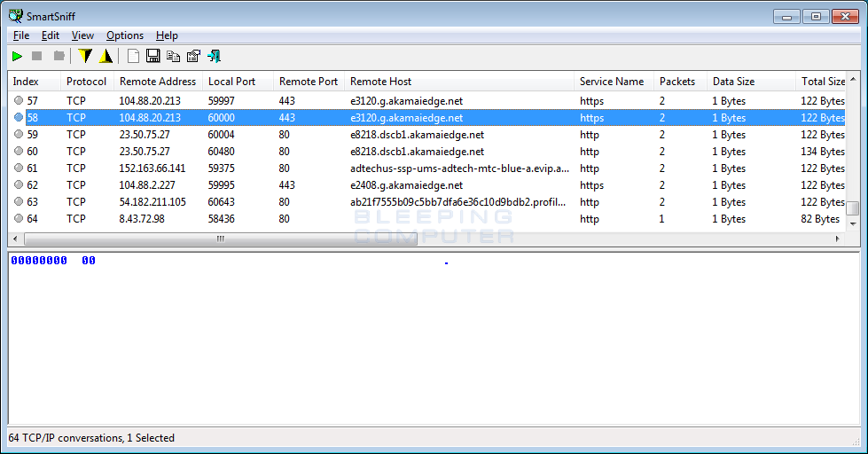Open the View menu
This screenshot has height=454, width=868.
point(82,35)
